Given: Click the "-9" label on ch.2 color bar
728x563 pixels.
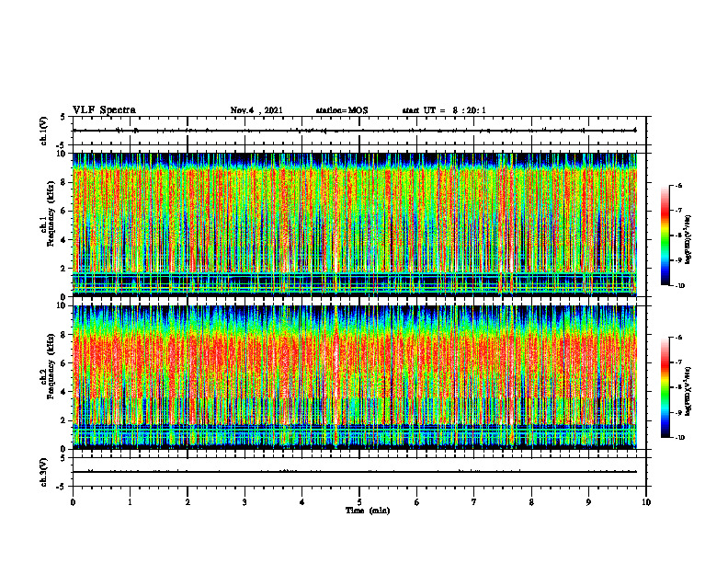Looking at the screenshot, I should [678, 412].
